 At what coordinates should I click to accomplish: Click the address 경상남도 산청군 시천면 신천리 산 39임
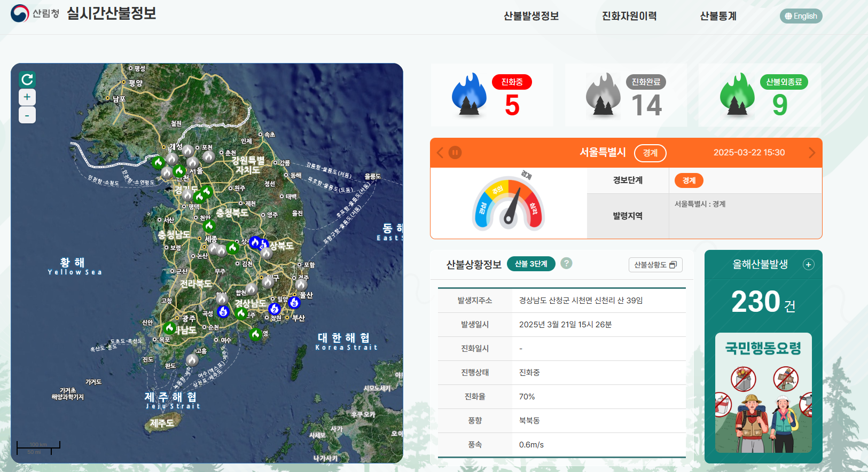[x=581, y=301]
